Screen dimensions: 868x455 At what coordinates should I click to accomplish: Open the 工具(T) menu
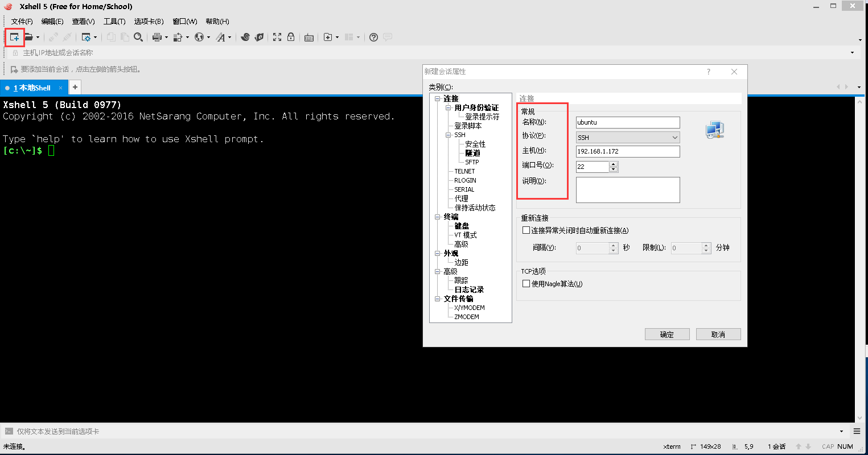(114, 22)
